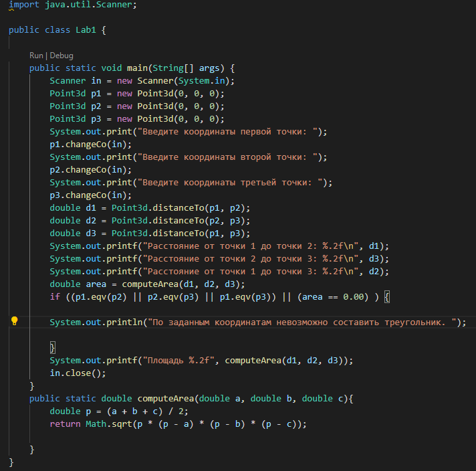Click the 'Scanner in = new Scanner' line

pyautogui.click(x=142, y=81)
